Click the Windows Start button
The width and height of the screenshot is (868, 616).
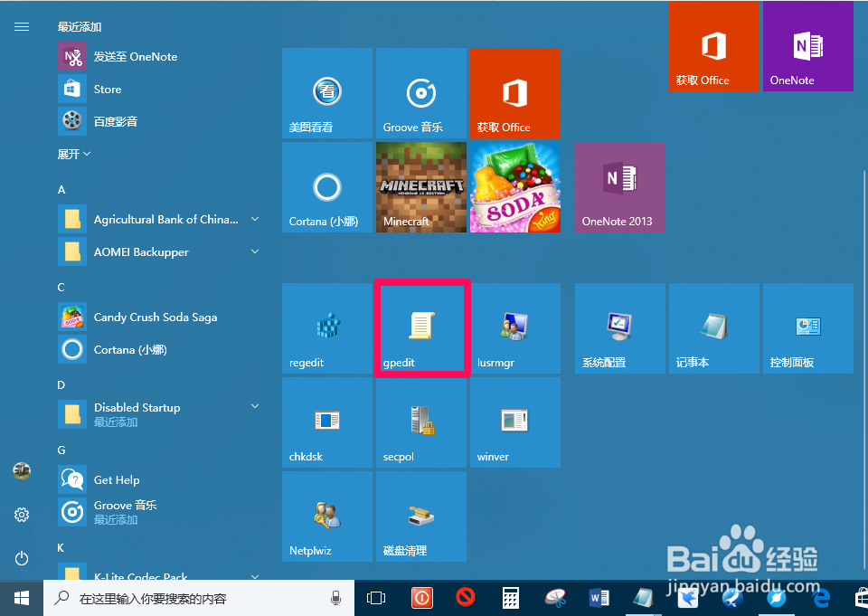tap(22, 598)
